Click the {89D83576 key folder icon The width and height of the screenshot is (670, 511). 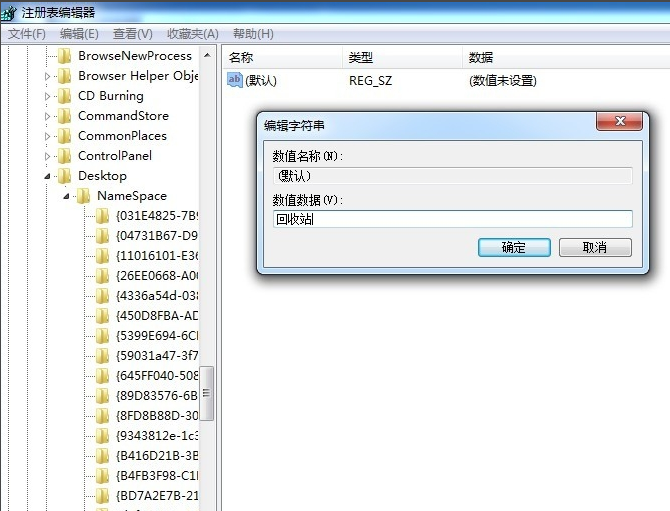102,396
